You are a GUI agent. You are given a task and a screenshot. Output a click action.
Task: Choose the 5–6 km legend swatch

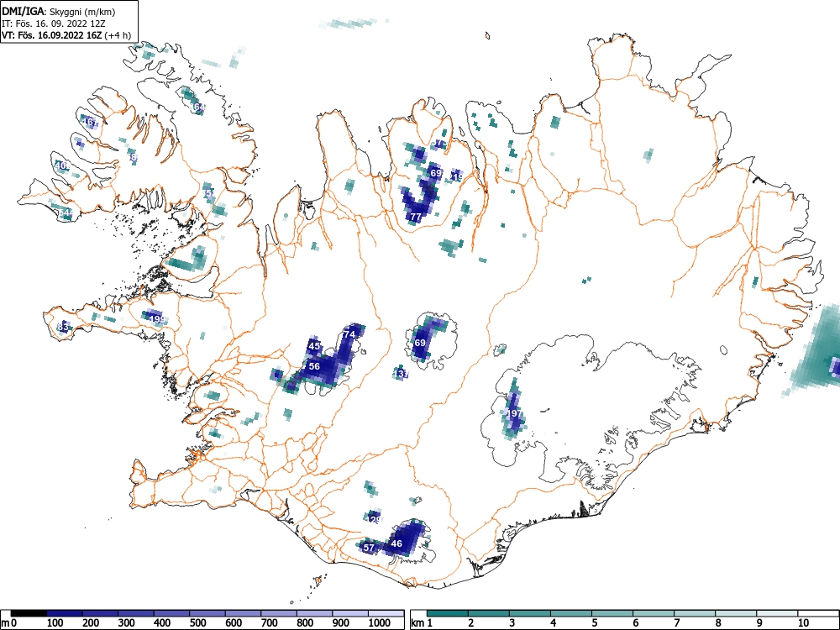click(x=612, y=613)
